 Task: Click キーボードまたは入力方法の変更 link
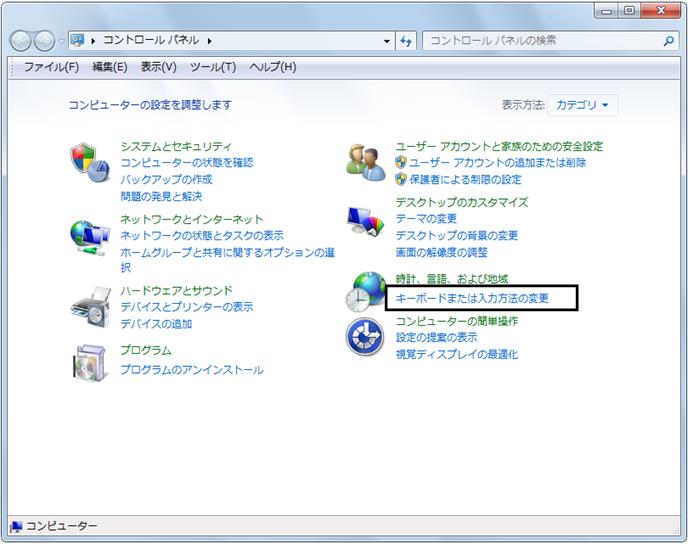coord(472,298)
